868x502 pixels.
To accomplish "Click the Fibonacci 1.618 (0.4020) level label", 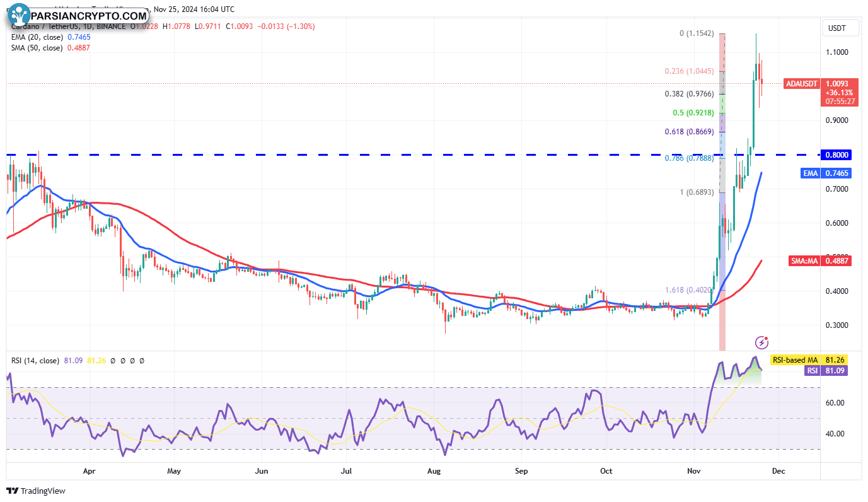I will [x=688, y=290].
